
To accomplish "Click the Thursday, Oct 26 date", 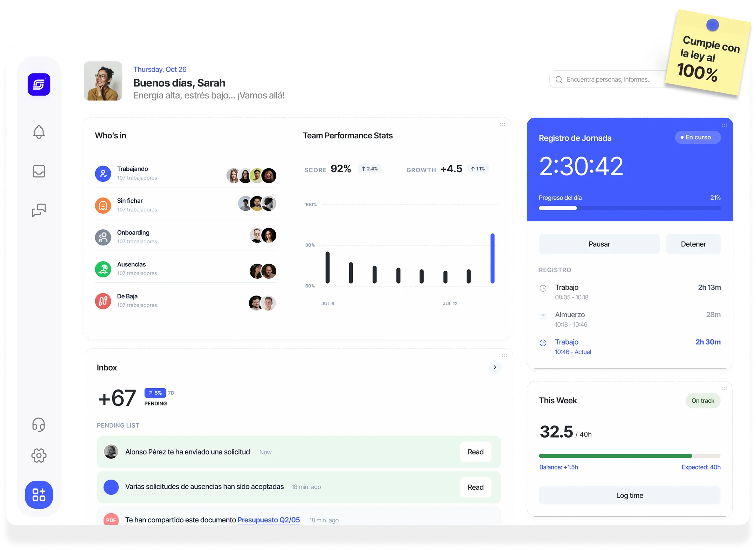I will tap(160, 69).
